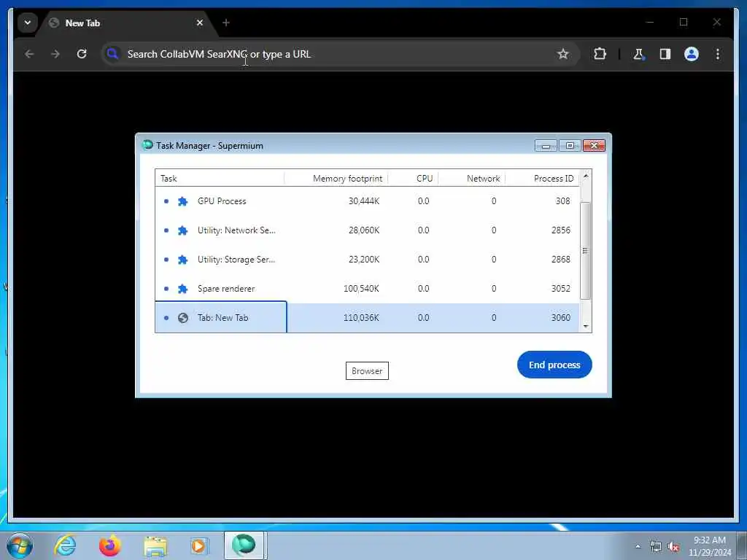Click memory value 30,444K
747x560 pixels.
364,201
